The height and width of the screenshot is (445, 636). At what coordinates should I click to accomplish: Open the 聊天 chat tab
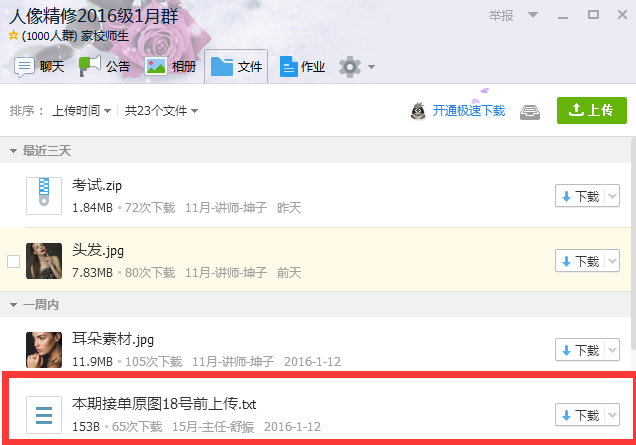[39, 67]
